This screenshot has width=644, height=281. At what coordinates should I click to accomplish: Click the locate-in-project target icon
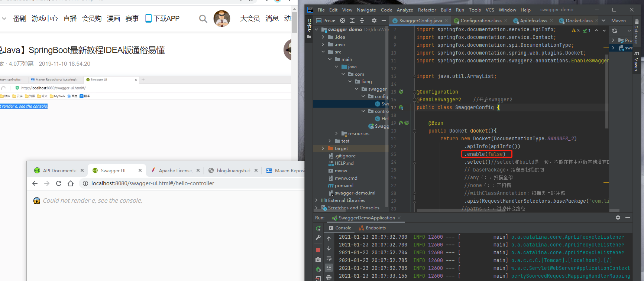343,20
